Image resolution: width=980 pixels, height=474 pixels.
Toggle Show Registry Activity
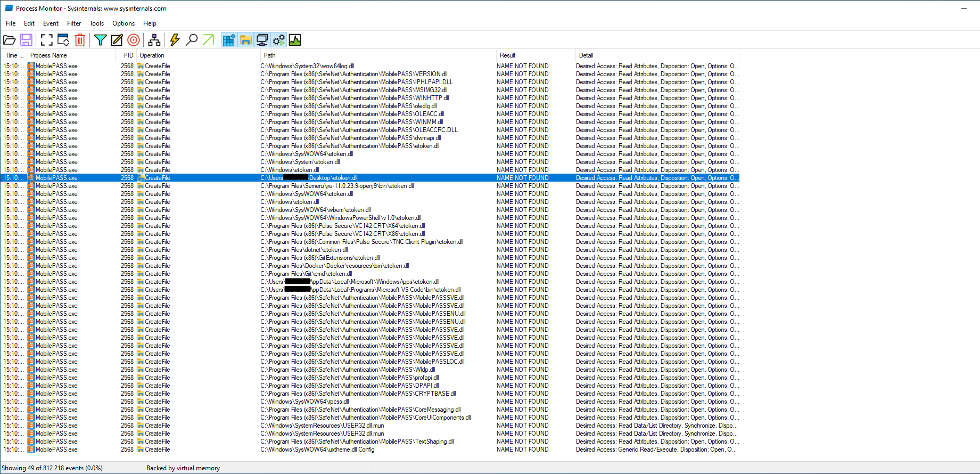[229, 40]
